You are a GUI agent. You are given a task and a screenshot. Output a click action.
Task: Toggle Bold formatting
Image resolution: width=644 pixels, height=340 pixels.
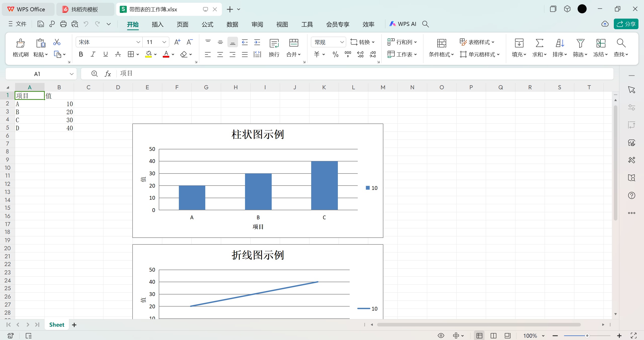tap(81, 54)
